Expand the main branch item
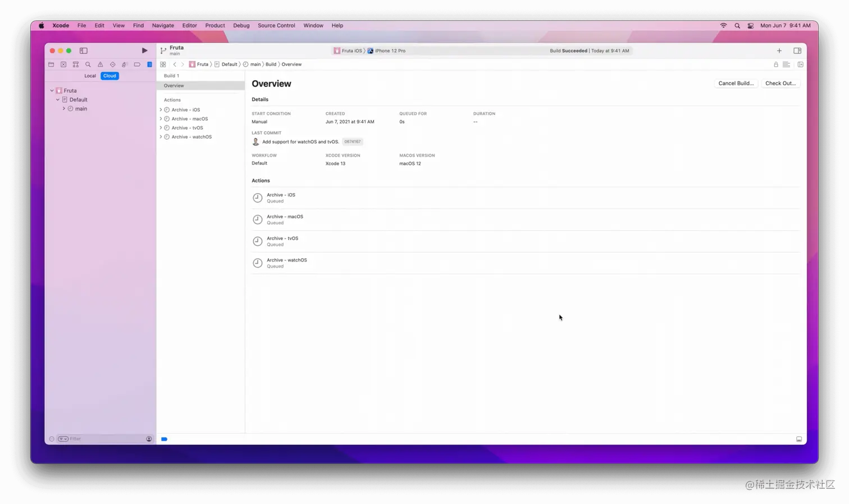The height and width of the screenshot is (504, 849). pos(64,108)
